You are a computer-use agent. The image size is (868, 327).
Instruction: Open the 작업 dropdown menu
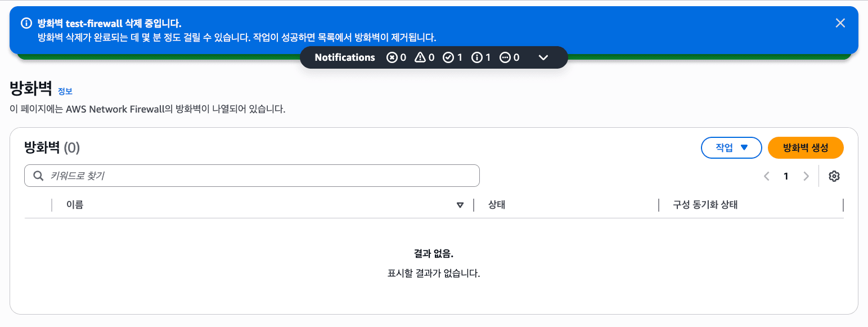(731, 147)
